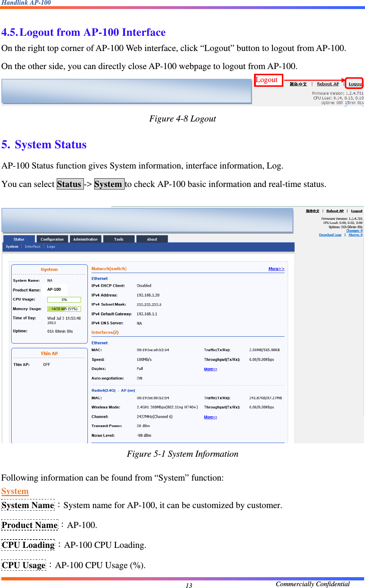The width and height of the screenshot is (365, 588).
Task: Click Logout link in Figure 5-1 header
Action: coord(357,211)
